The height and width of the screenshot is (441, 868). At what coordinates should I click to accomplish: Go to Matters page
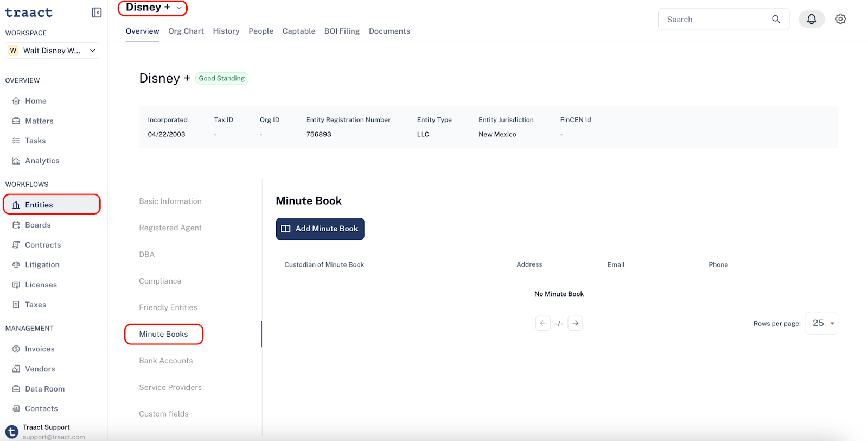[39, 121]
